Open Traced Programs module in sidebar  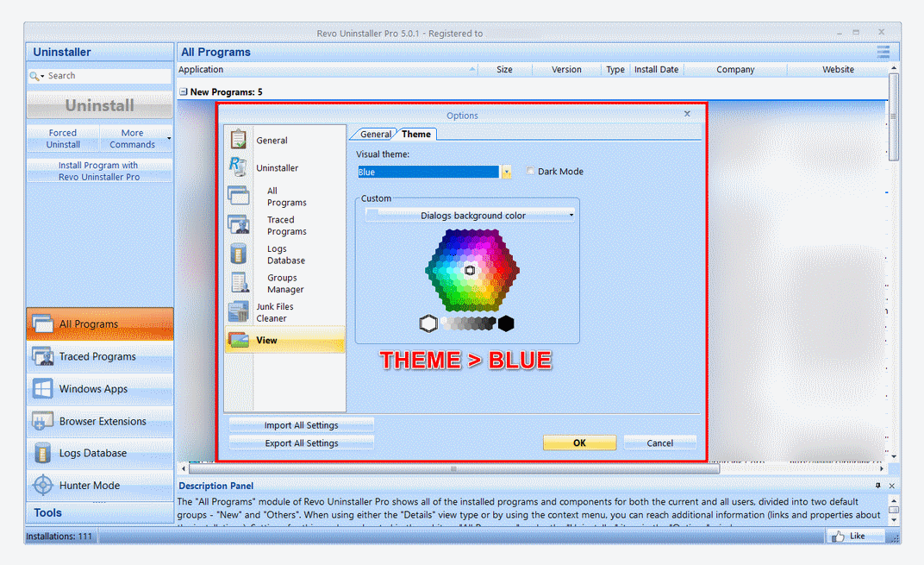[100, 356]
